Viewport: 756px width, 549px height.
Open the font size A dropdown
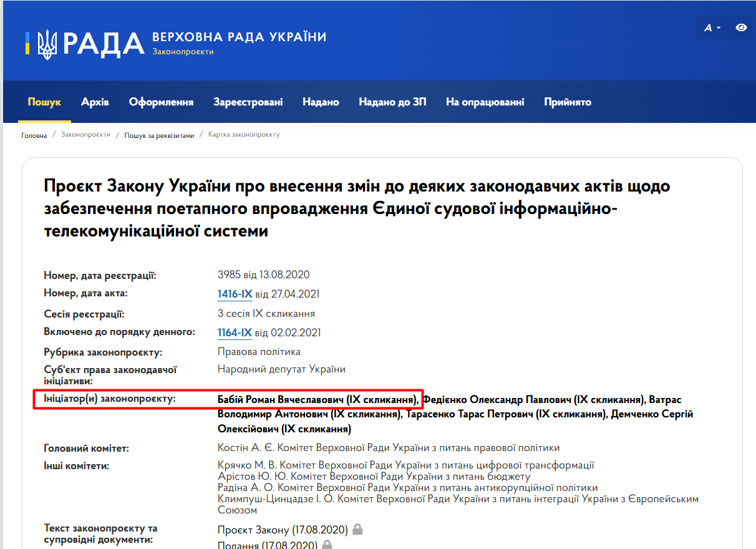coord(712,27)
